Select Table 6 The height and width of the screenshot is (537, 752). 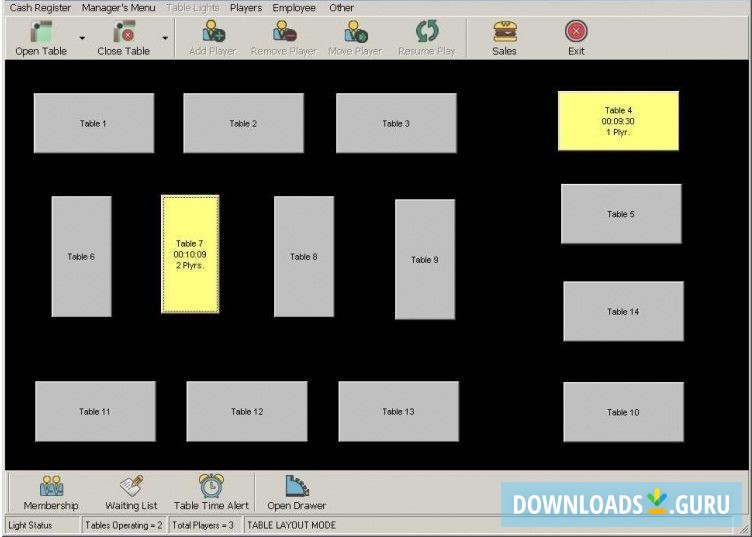tap(82, 257)
